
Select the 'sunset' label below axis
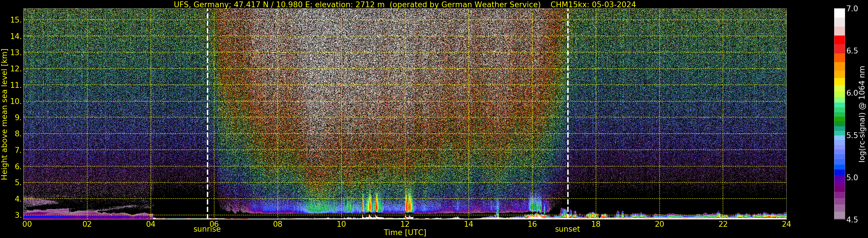click(567, 229)
